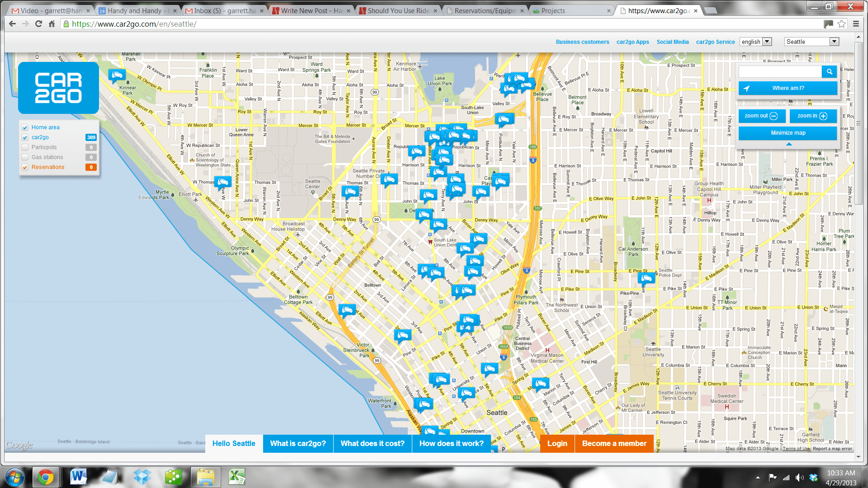Click the Login button

click(x=557, y=443)
